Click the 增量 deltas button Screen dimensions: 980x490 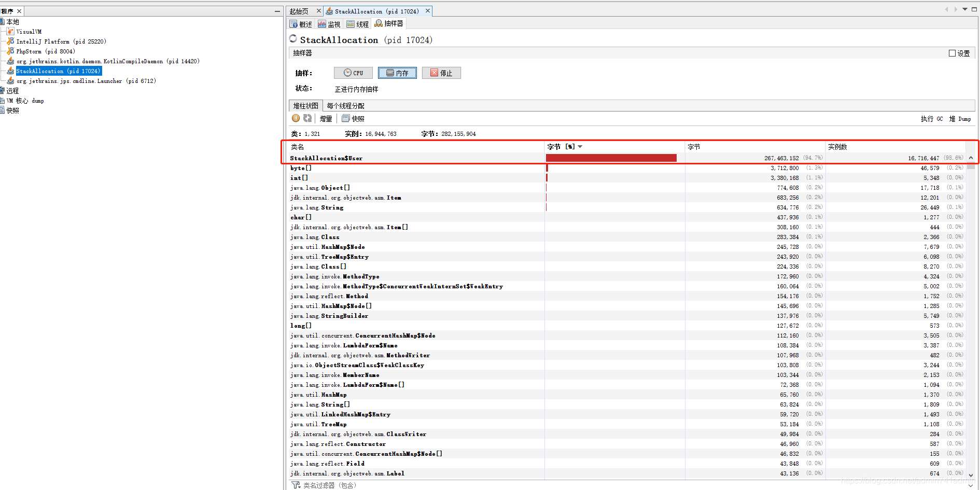326,119
